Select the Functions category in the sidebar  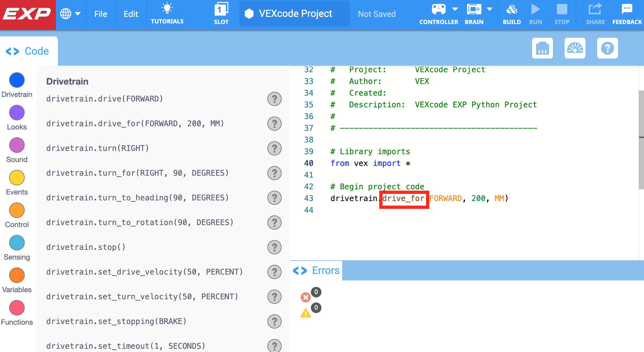(x=17, y=308)
